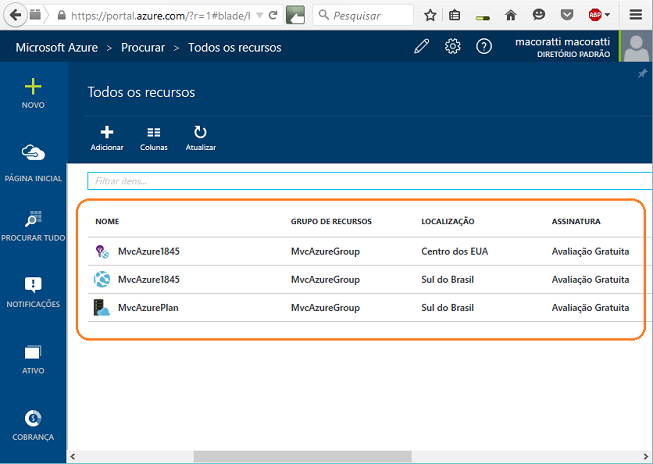Click Avaliação Gratuita in Centro dos EUA row
Image resolution: width=653 pixels, height=464 pixels.
(x=590, y=252)
